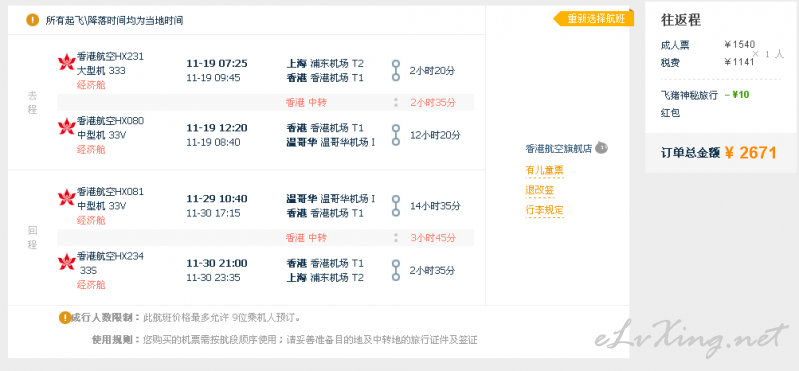Click the orange passenger limit warning icon
Image resolution: width=799 pixels, height=371 pixels.
pyautogui.click(x=65, y=317)
